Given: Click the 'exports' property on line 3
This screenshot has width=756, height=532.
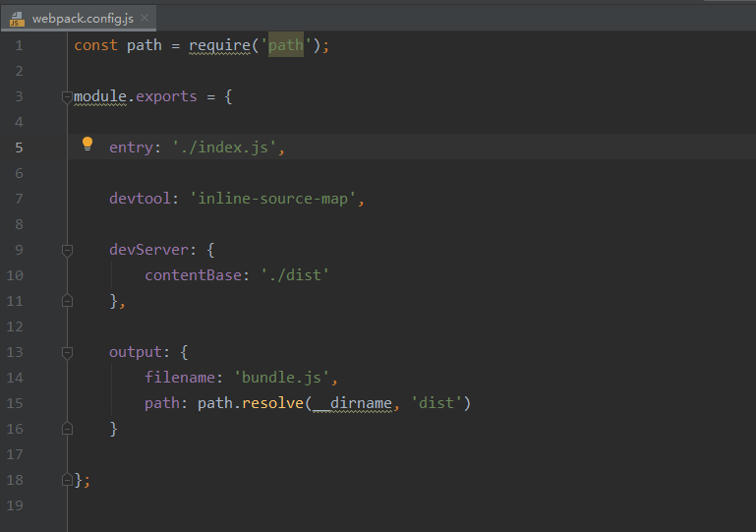Looking at the screenshot, I should click(166, 96).
